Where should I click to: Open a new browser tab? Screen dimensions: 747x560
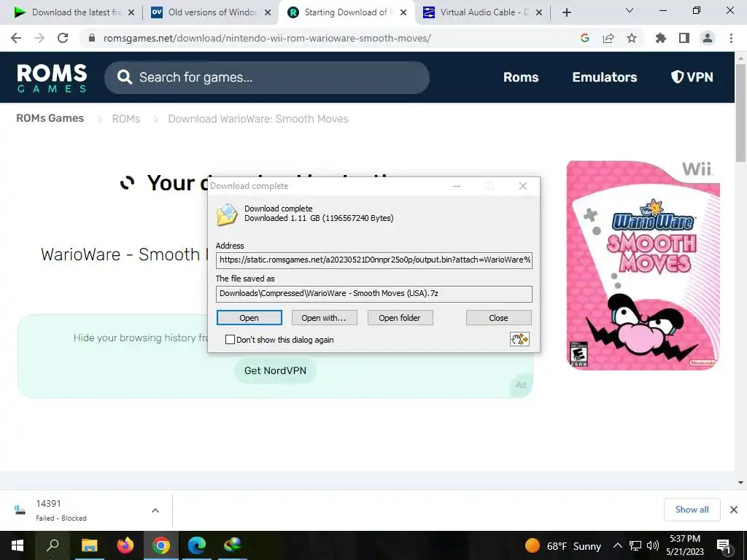(x=566, y=12)
